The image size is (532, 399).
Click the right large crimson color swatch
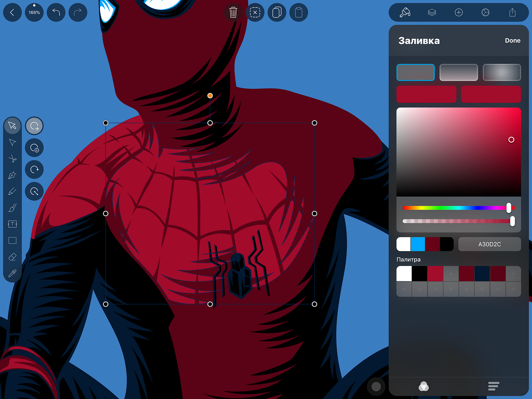coord(491,94)
